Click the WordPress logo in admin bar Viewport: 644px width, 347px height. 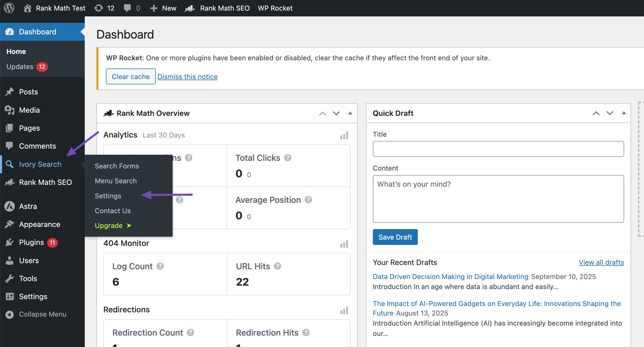coord(9,8)
